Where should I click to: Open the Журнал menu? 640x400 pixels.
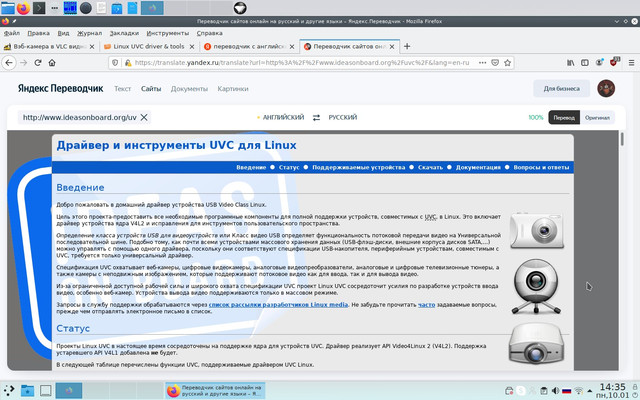coord(89,33)
